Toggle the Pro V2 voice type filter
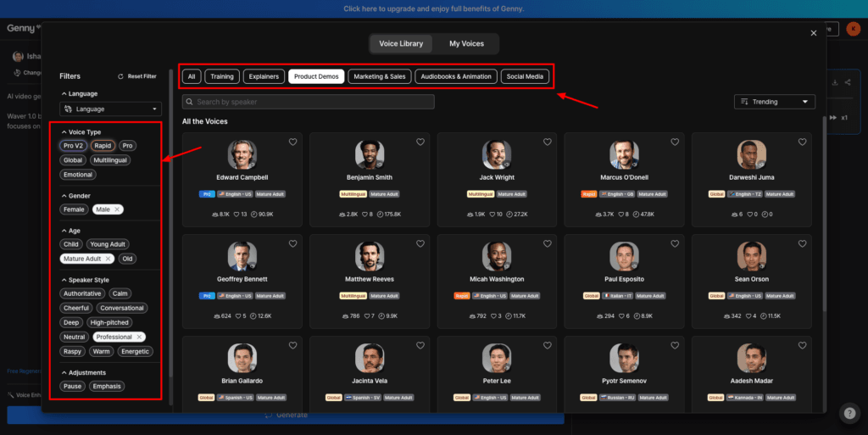The image size is (868, 435). pos(73,146)
